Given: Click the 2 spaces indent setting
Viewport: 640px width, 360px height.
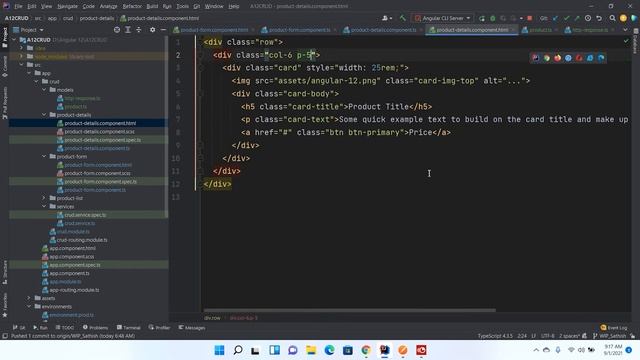Looking at the screenshot, I should pyautogui.click(x=570, y=336).
